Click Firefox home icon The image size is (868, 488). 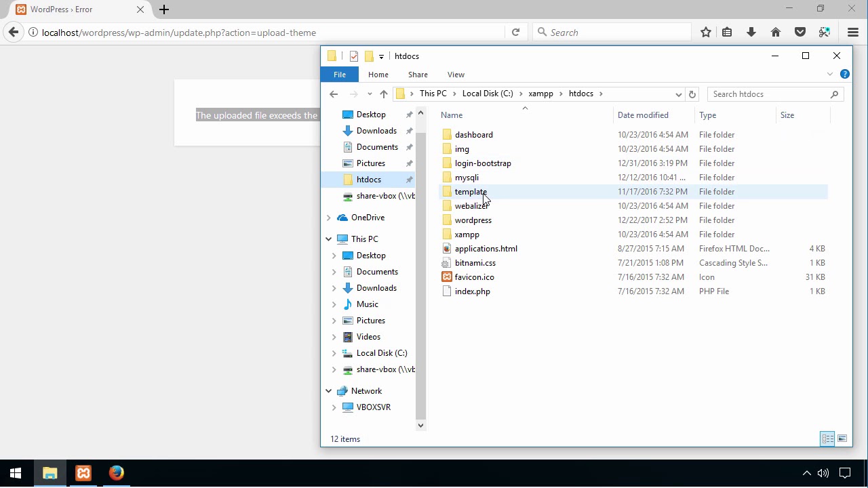pos(776,33)
